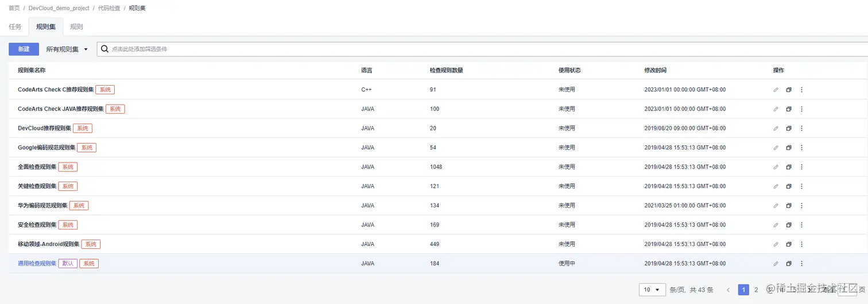Edit the Google编码规范规则集 row
The height and width of the screenshot is (304, 868).
pos(776,148)
